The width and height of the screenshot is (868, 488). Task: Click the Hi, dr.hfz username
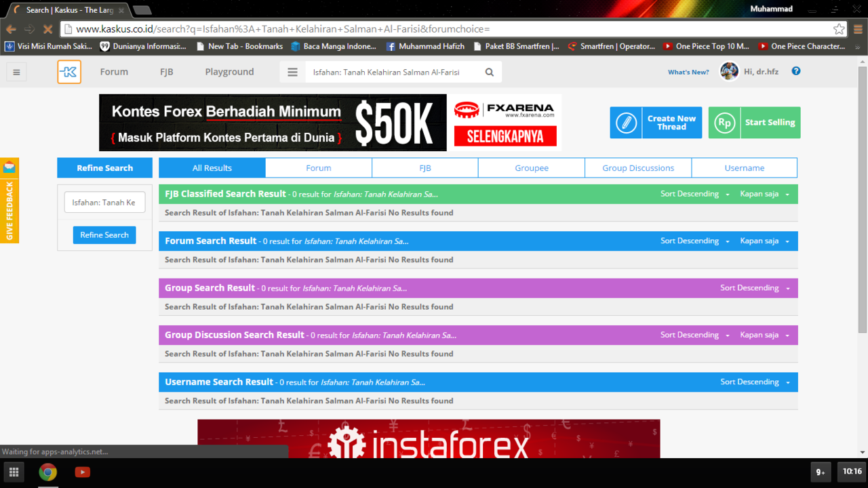[x=761, y=71]
